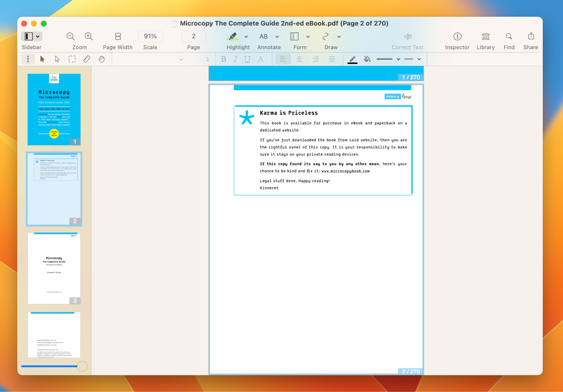Align text center
The height and width of the screenshot is (392, 563).
[x=299, y=59]
